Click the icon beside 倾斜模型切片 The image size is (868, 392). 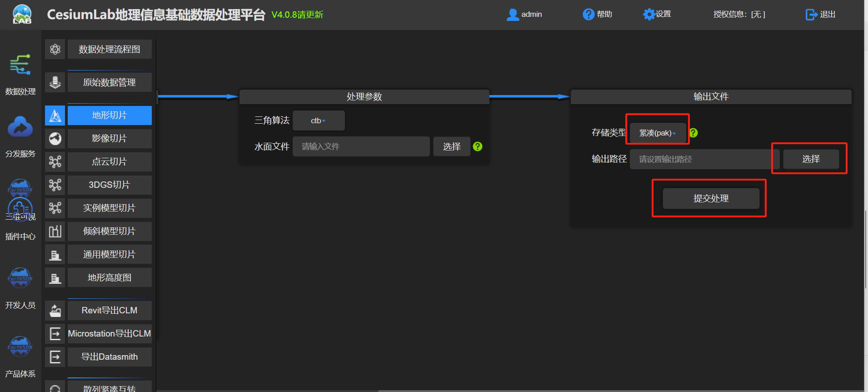[55, 231]
